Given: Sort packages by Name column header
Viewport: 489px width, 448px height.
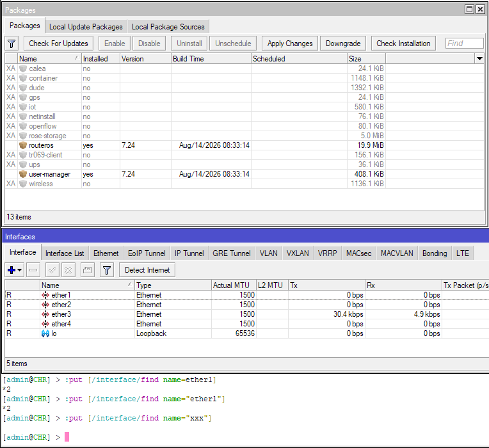Looking at the screenshot, I should [49, 59].
